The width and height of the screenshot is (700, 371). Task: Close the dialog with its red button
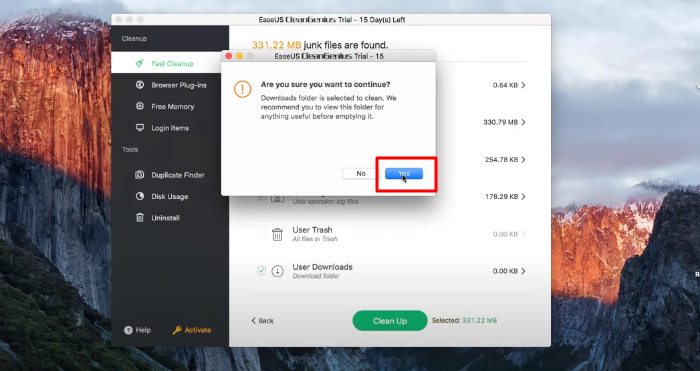[229, 56]
